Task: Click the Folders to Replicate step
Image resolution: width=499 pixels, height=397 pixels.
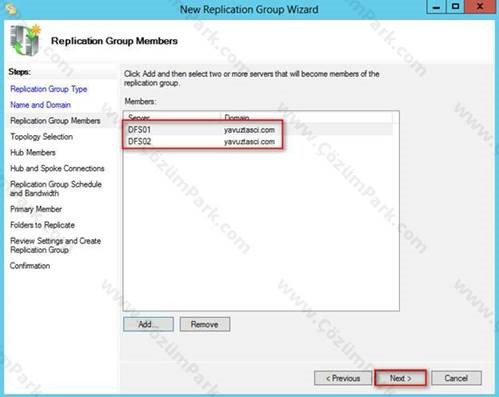Action: point(42,225)
